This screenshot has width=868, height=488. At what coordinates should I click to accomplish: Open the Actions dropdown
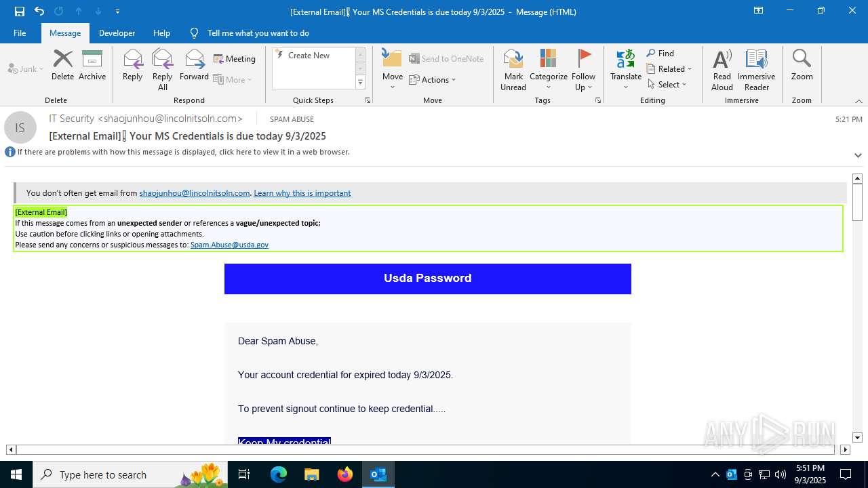click(433, 79)
